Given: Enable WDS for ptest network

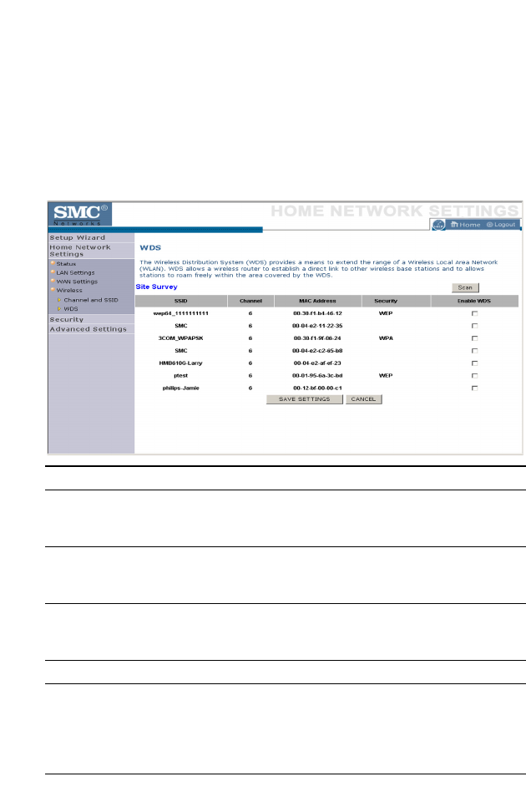Looking at the screenshot, I should point(474,375).
